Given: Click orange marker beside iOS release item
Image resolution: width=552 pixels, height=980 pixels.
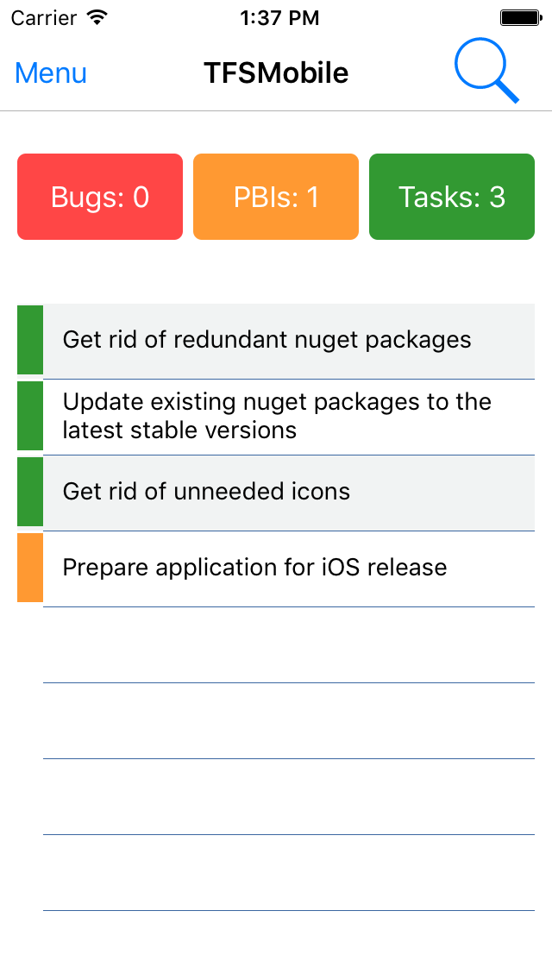Looking at the screenshot, I should tap(30, 568).
